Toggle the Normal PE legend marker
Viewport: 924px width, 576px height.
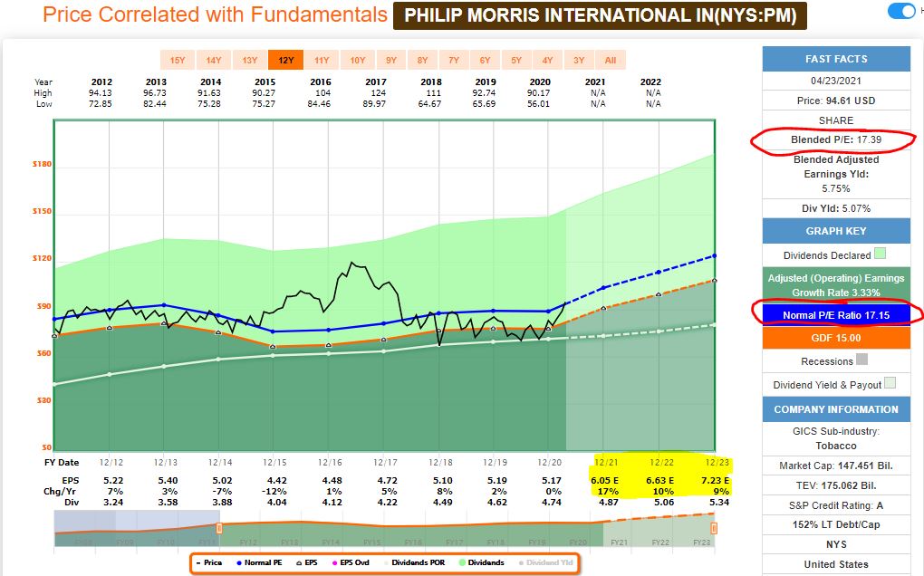[259, 562]
